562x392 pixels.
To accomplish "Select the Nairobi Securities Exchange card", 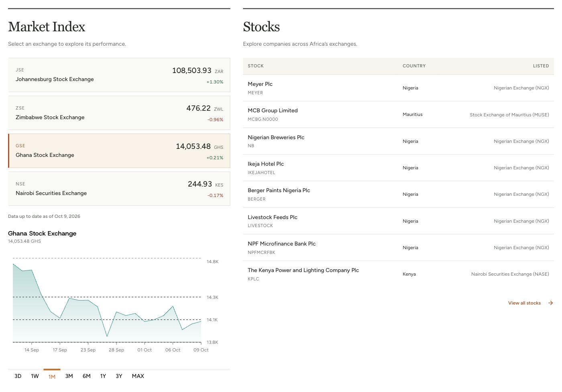I will (119, 189).
